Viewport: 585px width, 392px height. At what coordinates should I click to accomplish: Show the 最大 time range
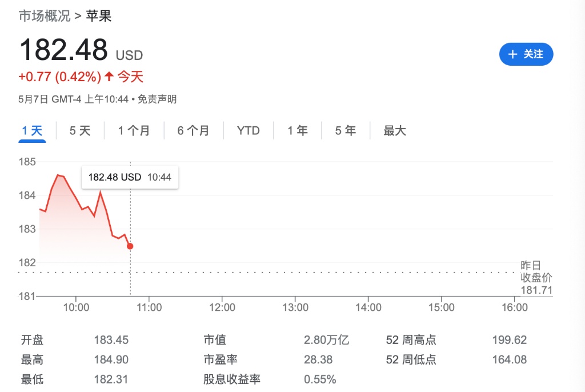(x=395, y=131)
